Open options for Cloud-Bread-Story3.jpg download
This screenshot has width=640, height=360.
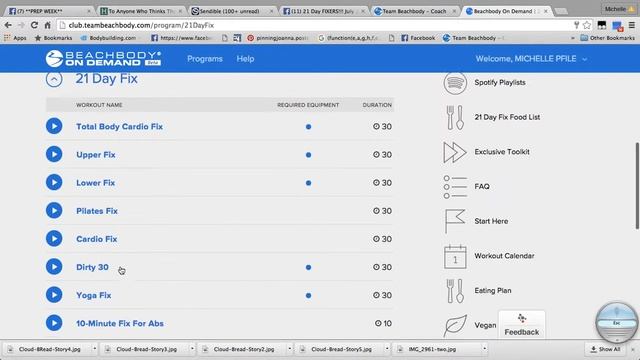[192, 349]
